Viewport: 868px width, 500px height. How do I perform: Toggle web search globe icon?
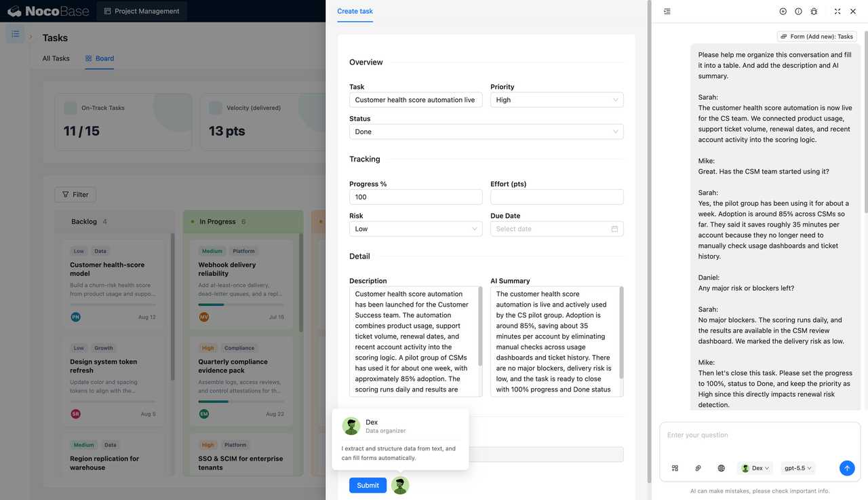click(721, 468)
